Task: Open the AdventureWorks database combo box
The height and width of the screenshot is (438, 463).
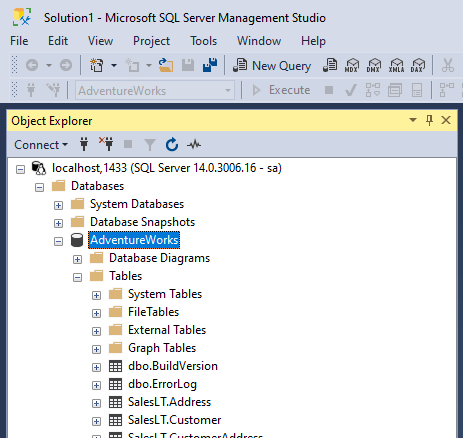Action: (155, 90)
